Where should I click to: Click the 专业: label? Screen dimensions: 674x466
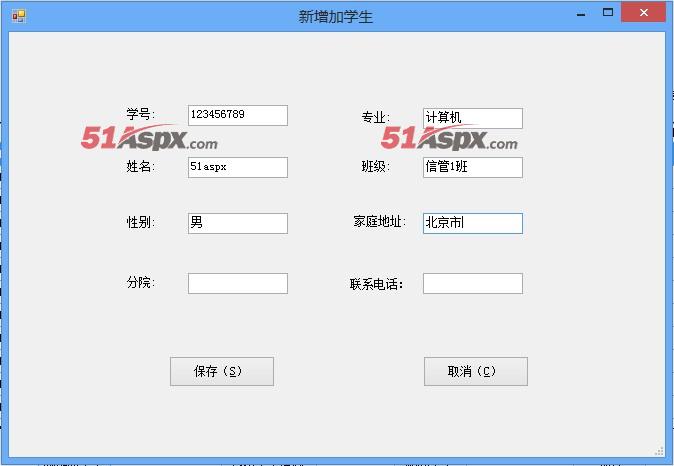point(376,117)
